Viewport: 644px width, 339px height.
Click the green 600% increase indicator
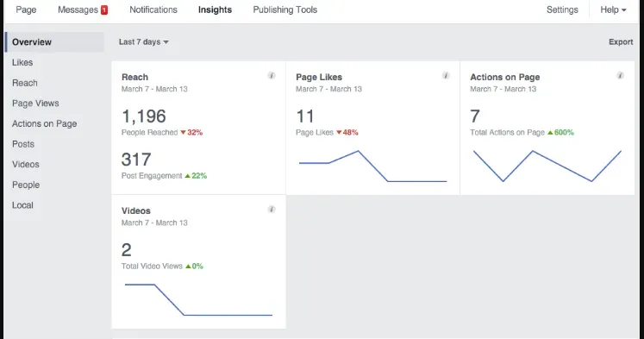560,132
